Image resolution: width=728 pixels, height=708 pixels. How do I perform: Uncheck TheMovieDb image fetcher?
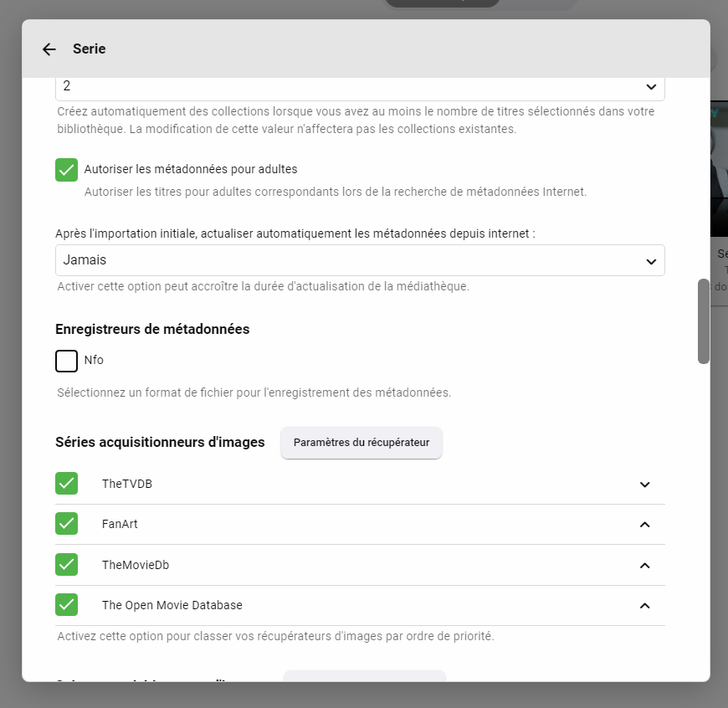pos(67,564)
